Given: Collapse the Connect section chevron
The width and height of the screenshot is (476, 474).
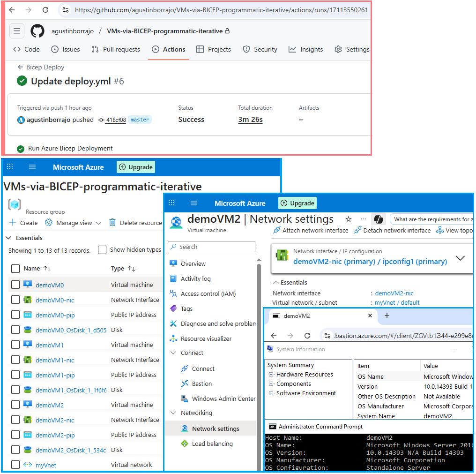Looking at the screenshot, I should (x=173, y=353).
